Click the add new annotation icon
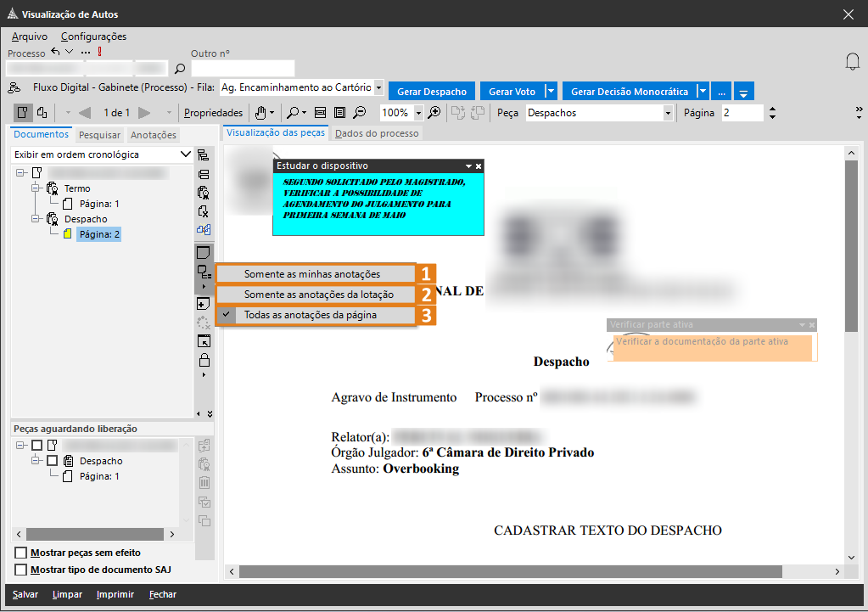This screenshot has width=868, height=612. pos(204,304)
